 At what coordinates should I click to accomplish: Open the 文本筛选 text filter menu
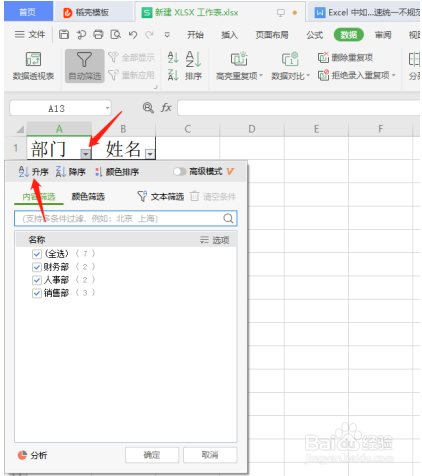pyautogui.click(x=161, y=196)
